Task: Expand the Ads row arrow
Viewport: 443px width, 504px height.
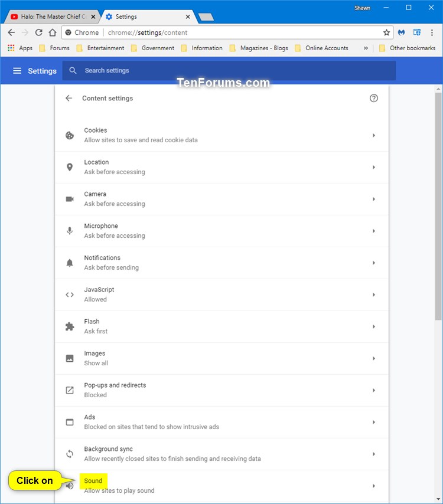Action: 373,422
